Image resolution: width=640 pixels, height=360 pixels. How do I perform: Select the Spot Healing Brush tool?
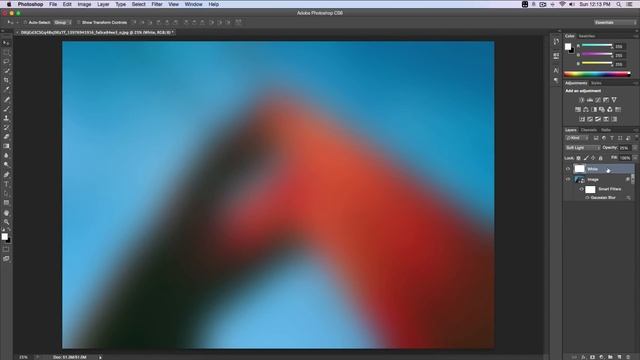6,100
